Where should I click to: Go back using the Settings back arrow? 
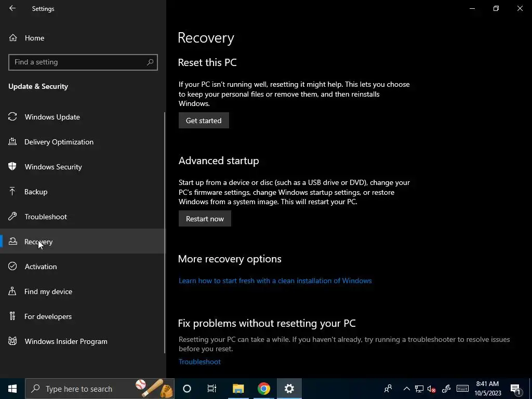click(x=12, y=8)
